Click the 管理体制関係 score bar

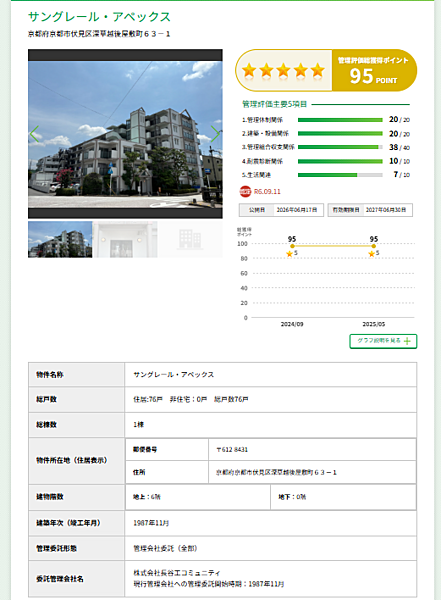coord(340,120)
